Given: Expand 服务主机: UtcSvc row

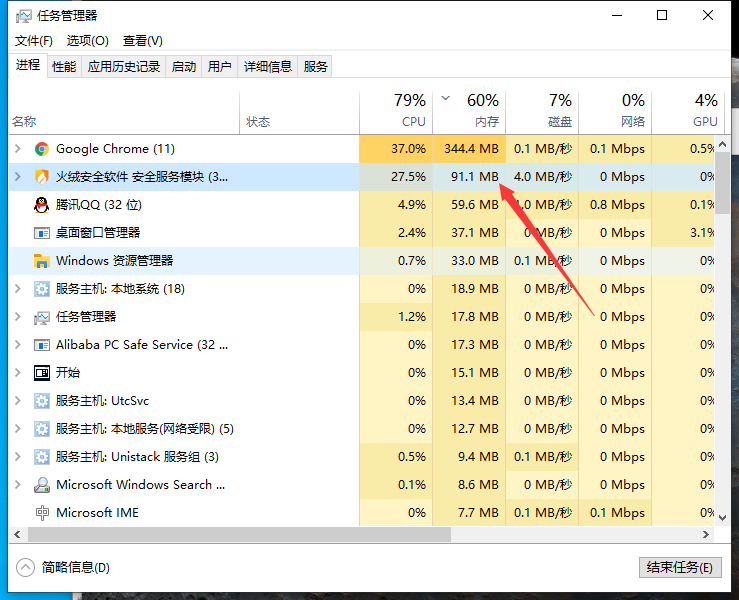Looking at the screenshot, I should [x=18, y=401].
